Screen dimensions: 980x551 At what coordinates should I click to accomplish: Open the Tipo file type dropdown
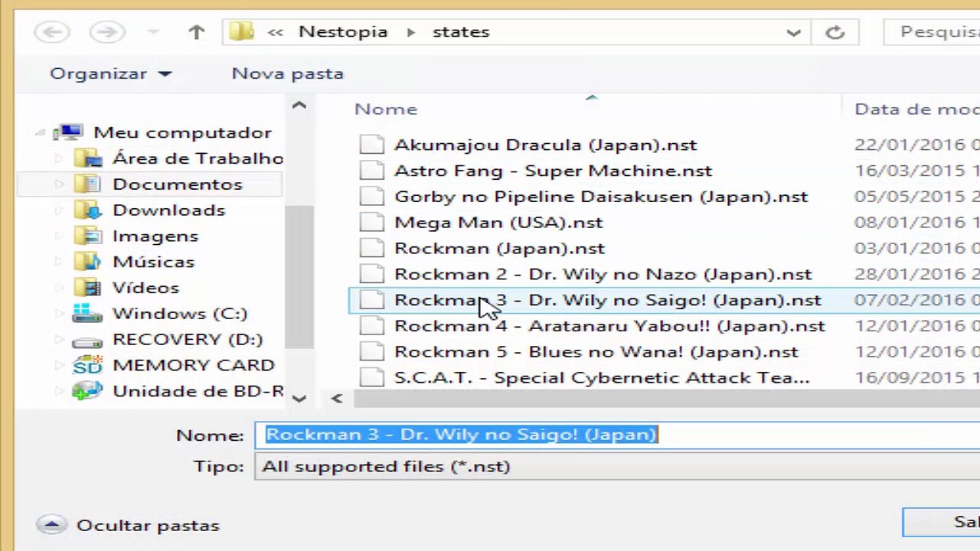[x=617, y=467]
